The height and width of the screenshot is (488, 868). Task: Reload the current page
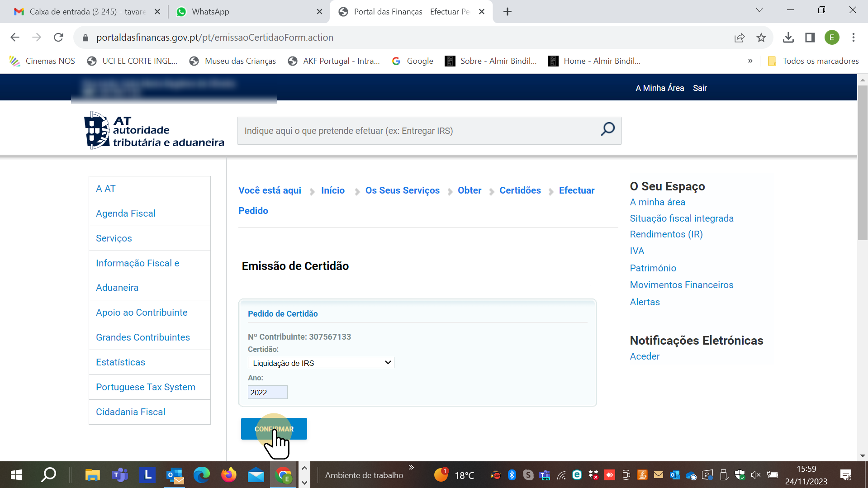click(58, 38)
